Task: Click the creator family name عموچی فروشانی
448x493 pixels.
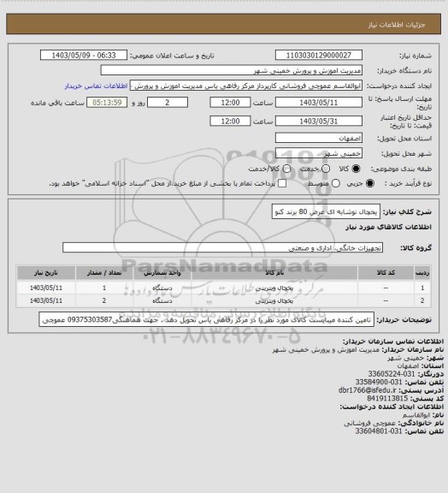Action: (371, 423)
